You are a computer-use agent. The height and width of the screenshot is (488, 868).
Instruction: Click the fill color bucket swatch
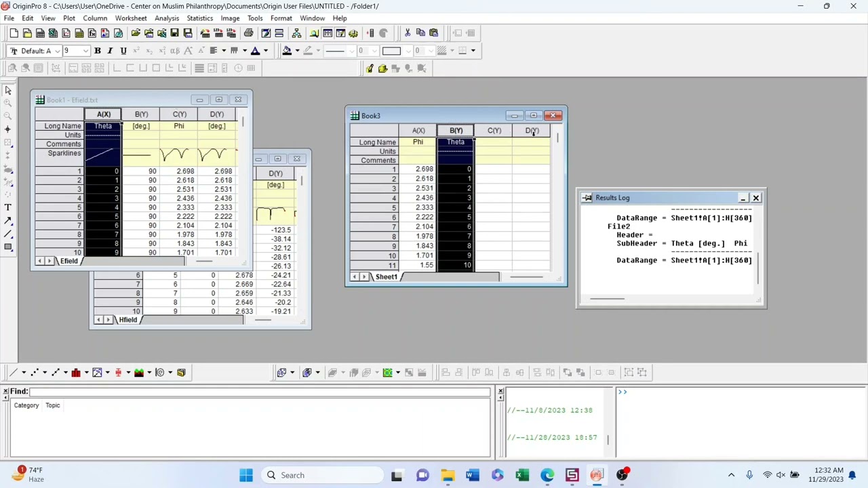287,51
